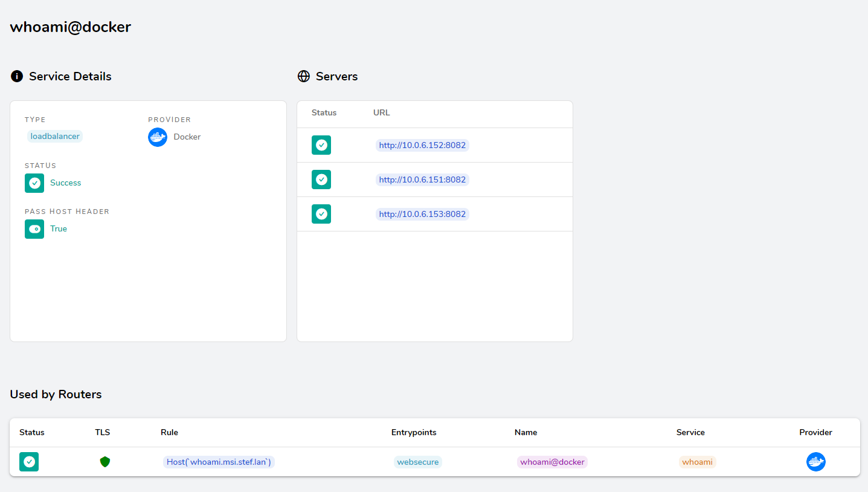868x492 pixels.
Task: Click the loadbalancer type badge
Action: tap(55, 137)
